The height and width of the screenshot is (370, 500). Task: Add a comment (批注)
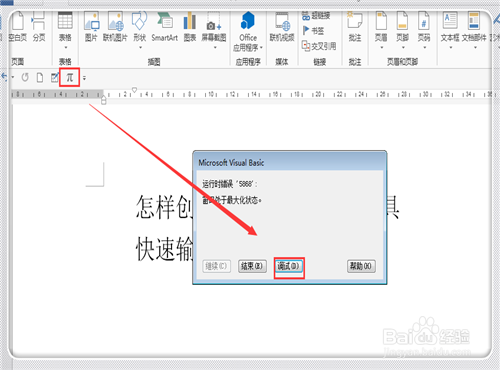[x=355, y=27]
